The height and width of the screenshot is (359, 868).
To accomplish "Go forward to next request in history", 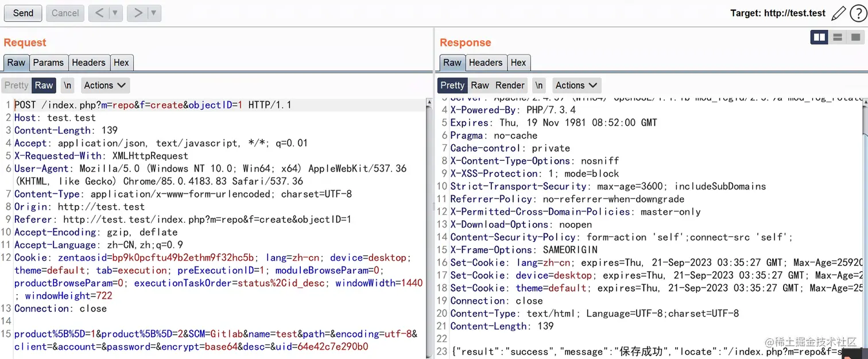I will [138, 13].
